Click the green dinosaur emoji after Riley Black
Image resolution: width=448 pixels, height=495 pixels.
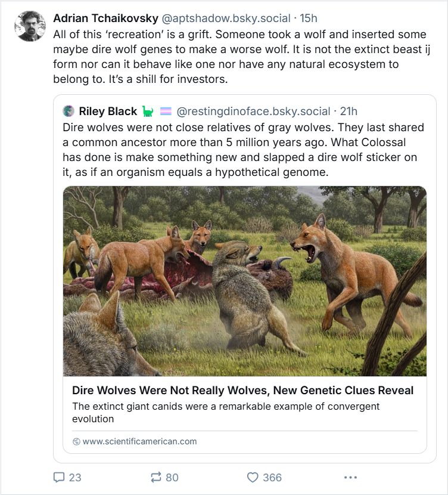[148, 111]
